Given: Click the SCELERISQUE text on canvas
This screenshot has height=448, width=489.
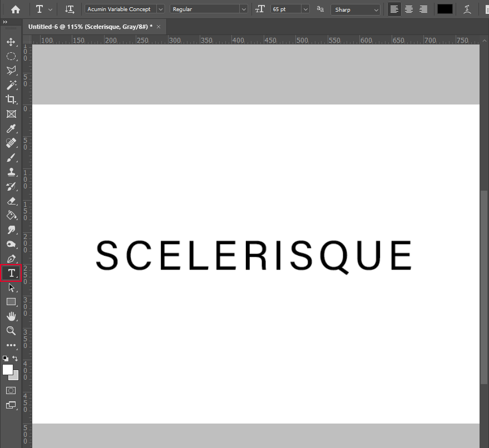Looking at the screenshot, I should coord(254,257).
